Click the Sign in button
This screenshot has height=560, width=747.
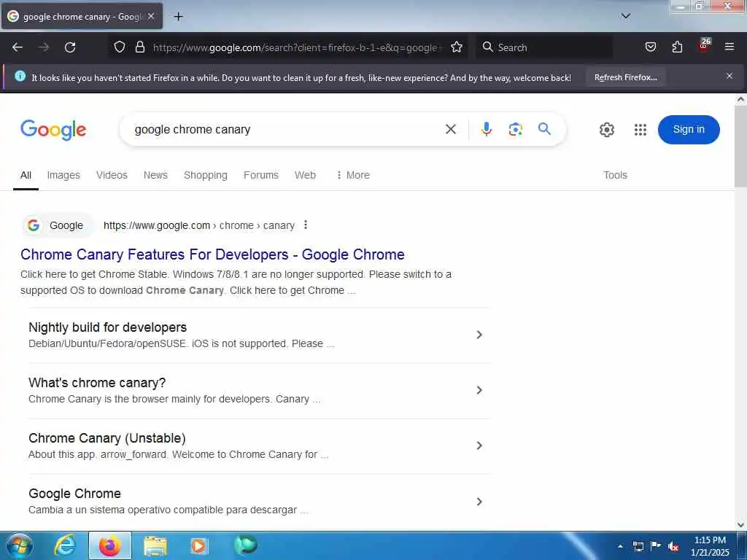[689, 130]
